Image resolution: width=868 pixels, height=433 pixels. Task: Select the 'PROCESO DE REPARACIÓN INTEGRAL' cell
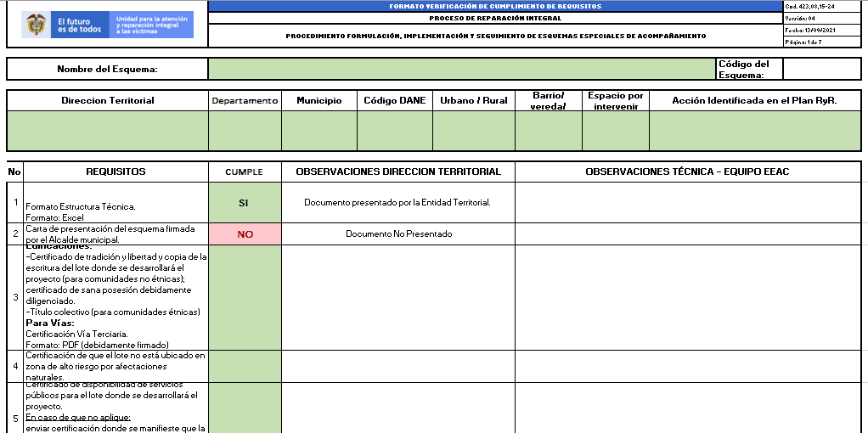[x=495, y=19]
